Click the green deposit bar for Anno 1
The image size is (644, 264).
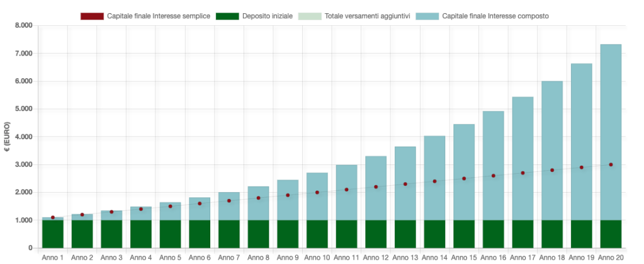[x=53, y=234]
